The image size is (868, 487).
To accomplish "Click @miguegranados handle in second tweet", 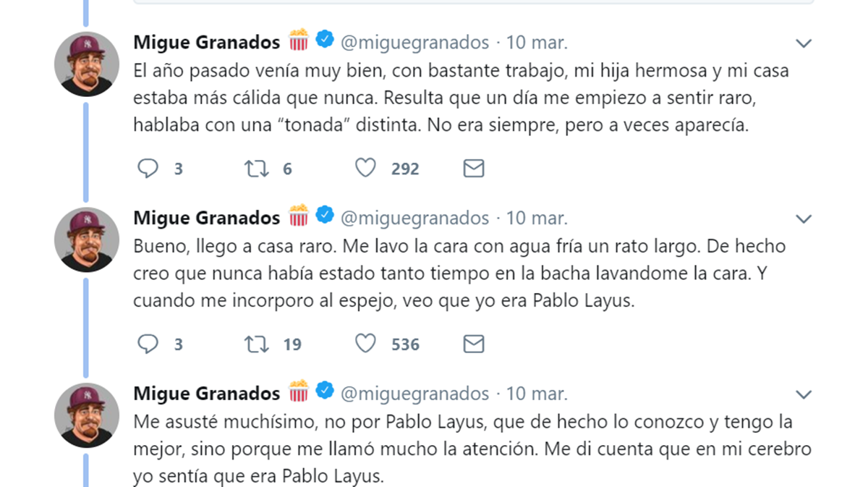I will coord(414,217).
